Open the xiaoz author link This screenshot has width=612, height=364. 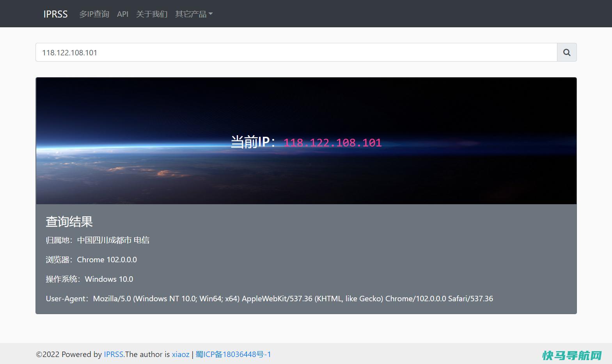(x=181, y=354)
